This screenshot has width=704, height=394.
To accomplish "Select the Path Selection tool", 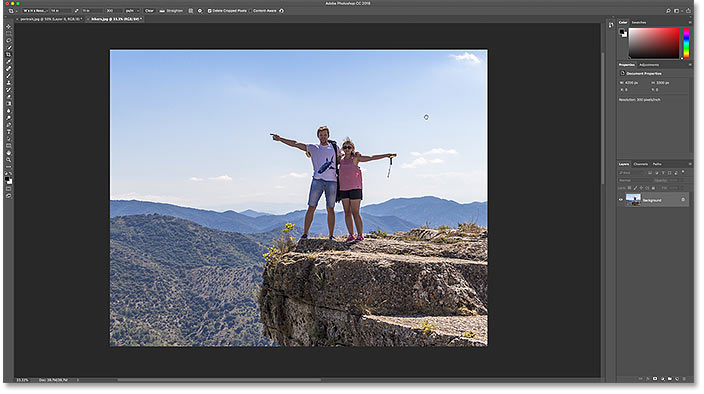I will click(9, 139).
